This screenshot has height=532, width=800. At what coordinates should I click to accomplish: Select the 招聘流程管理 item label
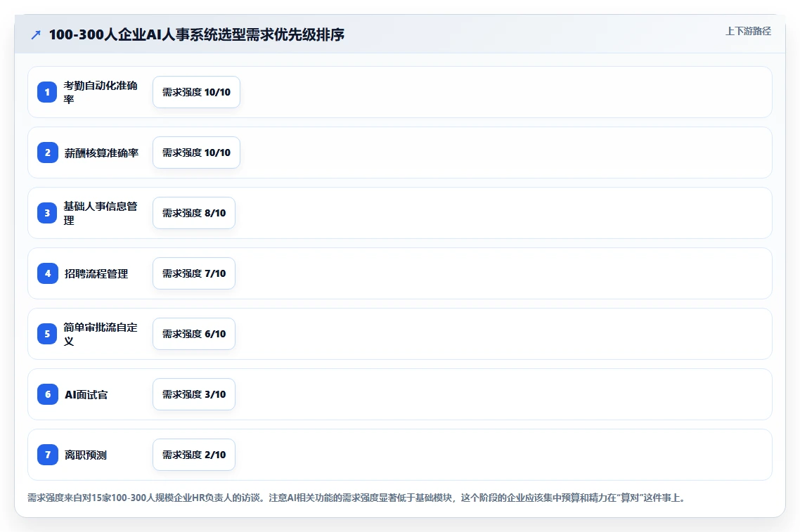96,273
